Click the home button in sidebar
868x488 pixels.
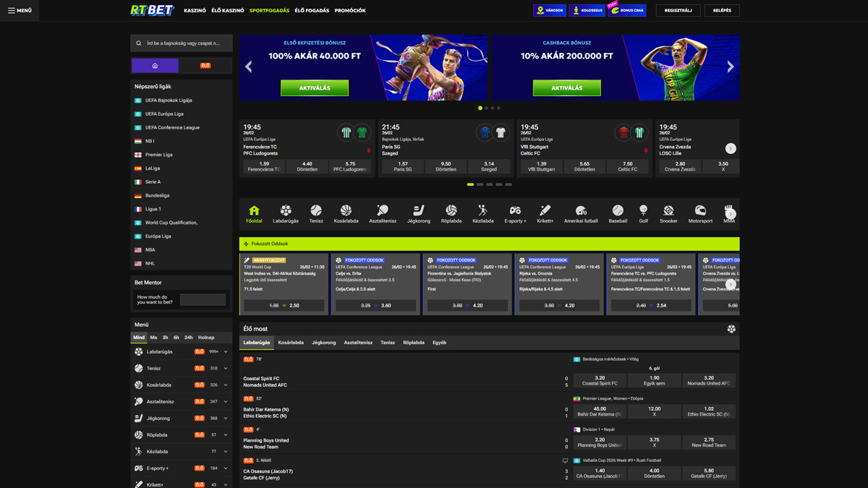pyautogui.click(x=155, y=66)
